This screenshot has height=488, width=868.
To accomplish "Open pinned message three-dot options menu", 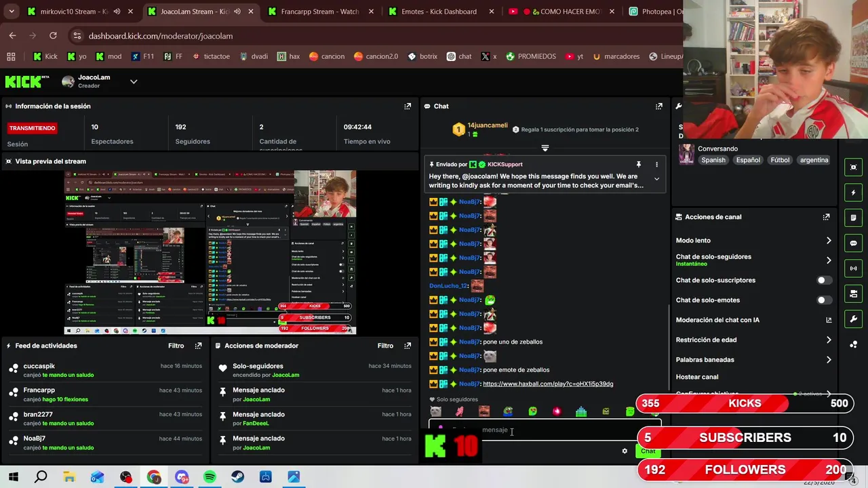I will [656, 165].
